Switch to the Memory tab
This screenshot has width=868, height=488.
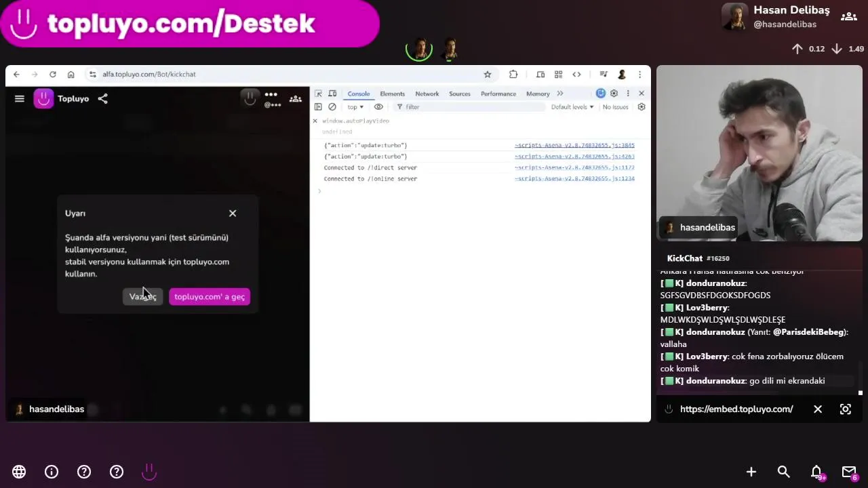538,94
